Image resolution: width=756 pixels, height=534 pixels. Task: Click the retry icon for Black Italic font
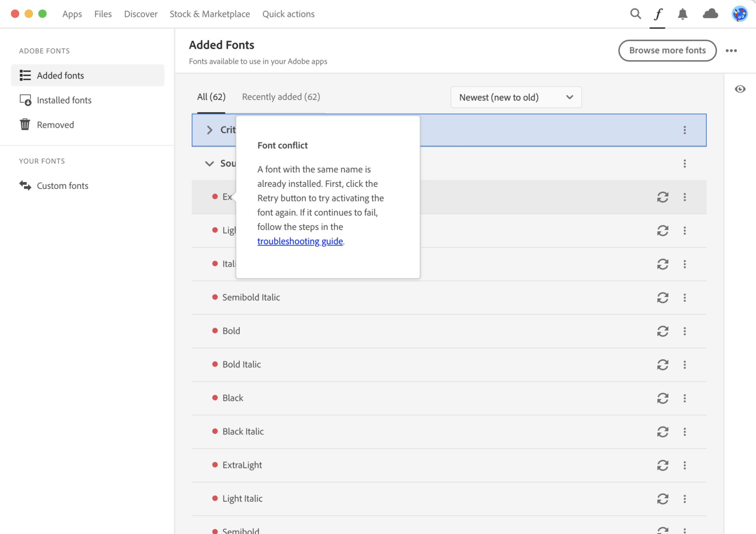[x=663, y=431]
